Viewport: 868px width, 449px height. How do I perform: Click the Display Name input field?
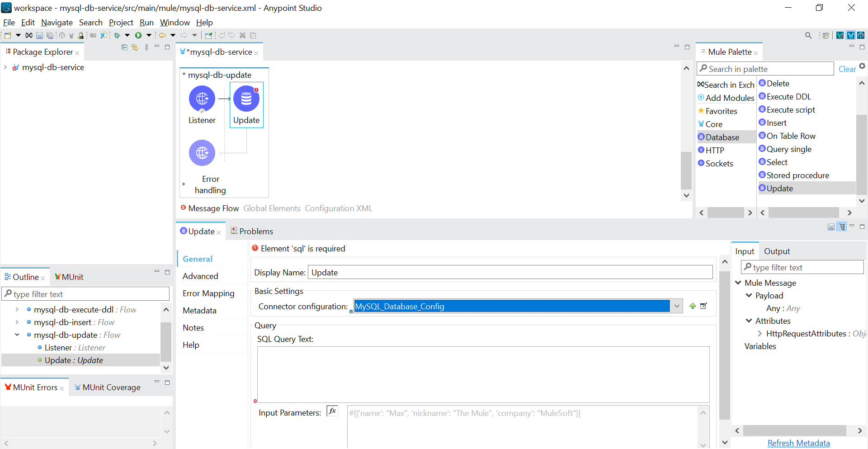(x=510, y=272)
